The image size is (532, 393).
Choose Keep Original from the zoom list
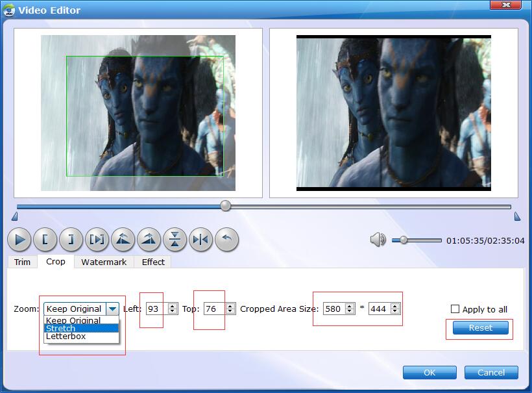click(x=82, y=320)
